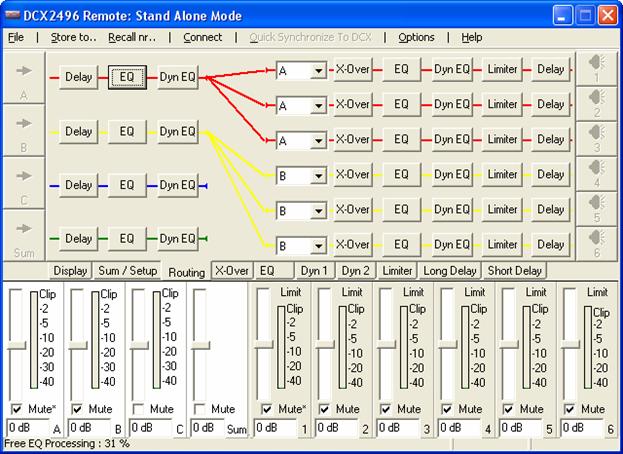Image resolution: width=623 pixels, height=454 pixels.
Task: Click output 2 X-Over button
Action: 352,104
